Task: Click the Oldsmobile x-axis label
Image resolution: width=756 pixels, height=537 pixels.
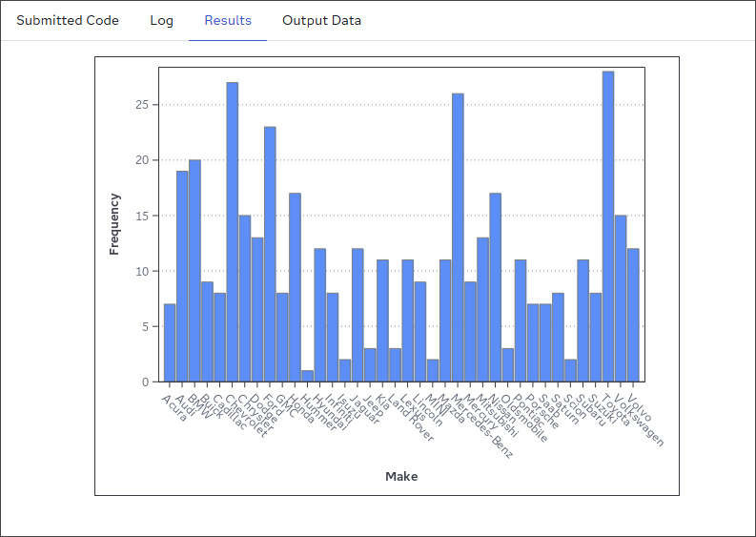Action: click(x=524, y=419)
